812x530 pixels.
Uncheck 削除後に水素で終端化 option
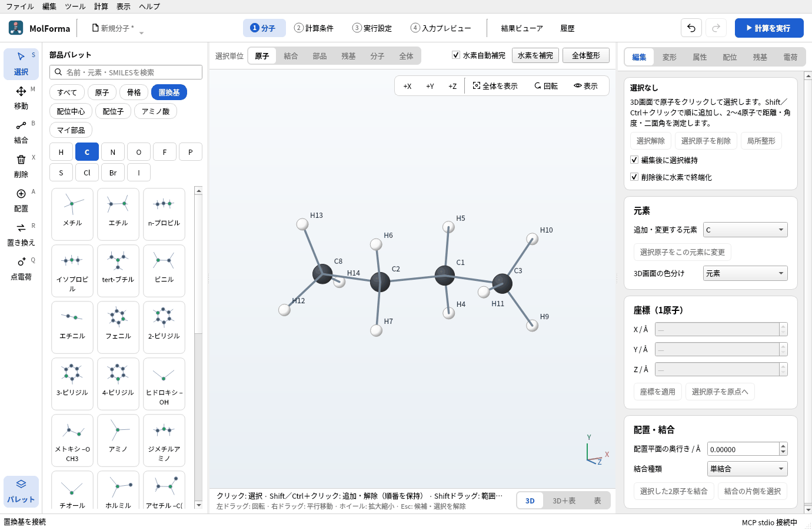click(x=634, y=177)
